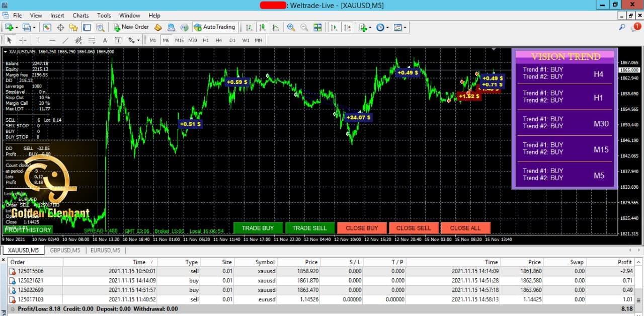Click the New Order toolbar button
This screenshot has height=316, width=644.
point(130,27)
